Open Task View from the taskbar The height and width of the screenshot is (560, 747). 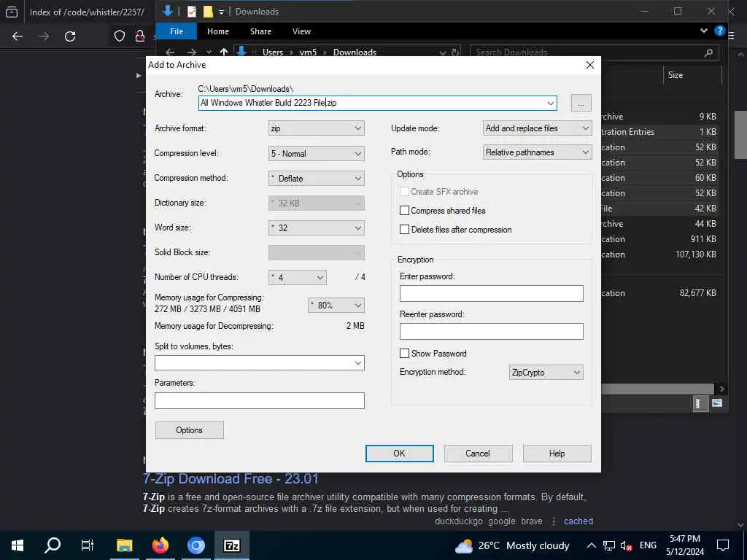point(88,545)
